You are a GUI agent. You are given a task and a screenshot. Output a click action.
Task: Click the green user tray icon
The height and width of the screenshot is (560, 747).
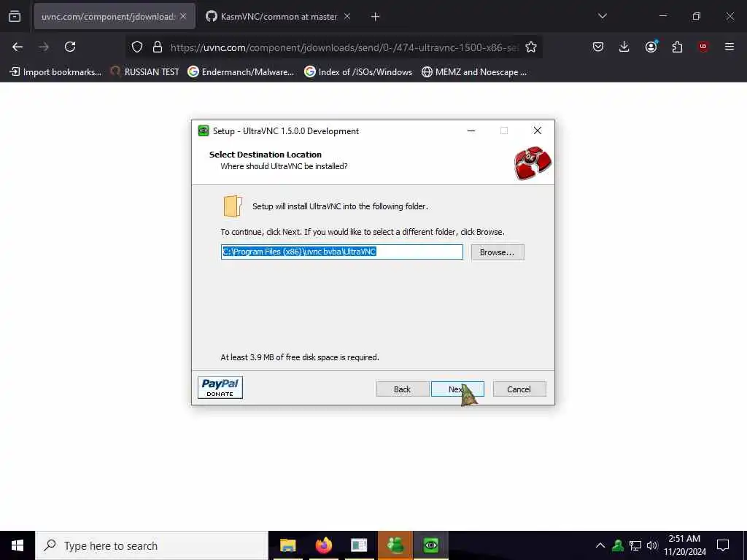coord(618,545)
